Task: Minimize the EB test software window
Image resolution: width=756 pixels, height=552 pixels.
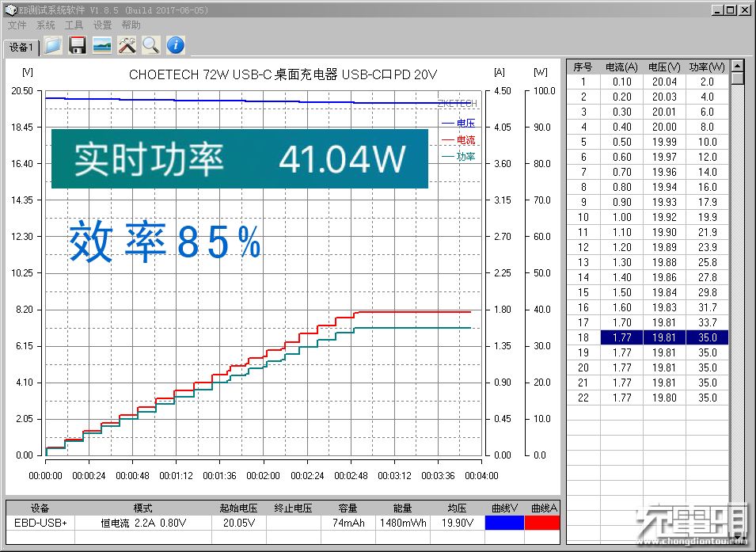Action: pyautogui.click(x=717, y=10)
